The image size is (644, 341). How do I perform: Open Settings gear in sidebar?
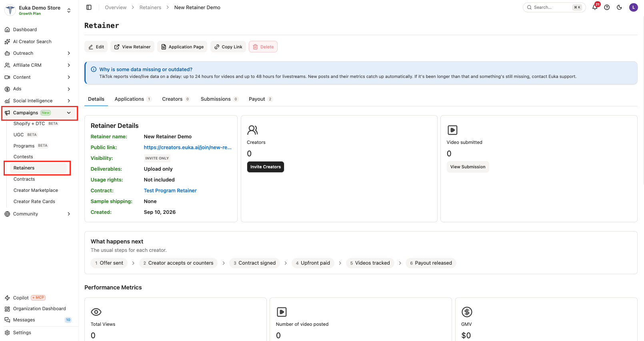click(7, 333)
